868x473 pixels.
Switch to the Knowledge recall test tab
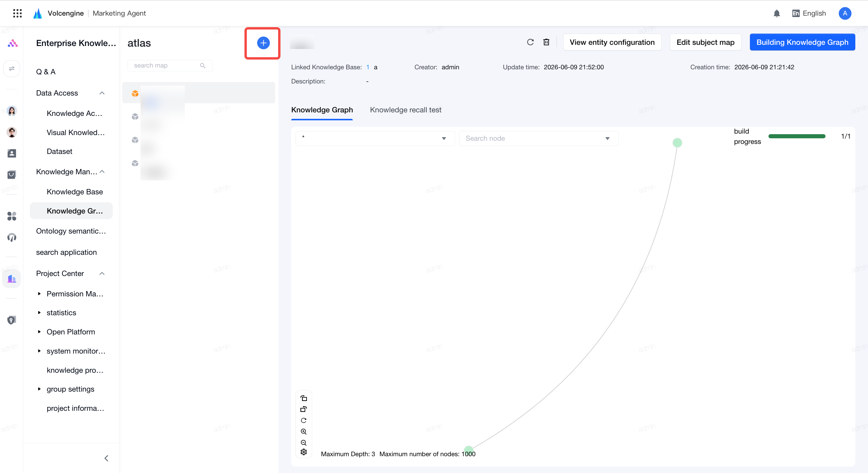point(405,110)
